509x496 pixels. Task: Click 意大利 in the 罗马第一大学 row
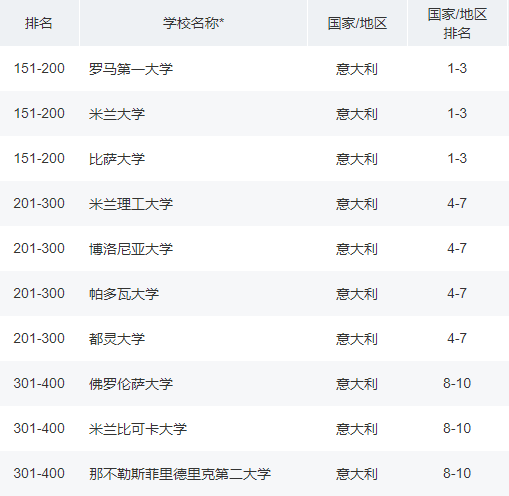coord(357,69)
